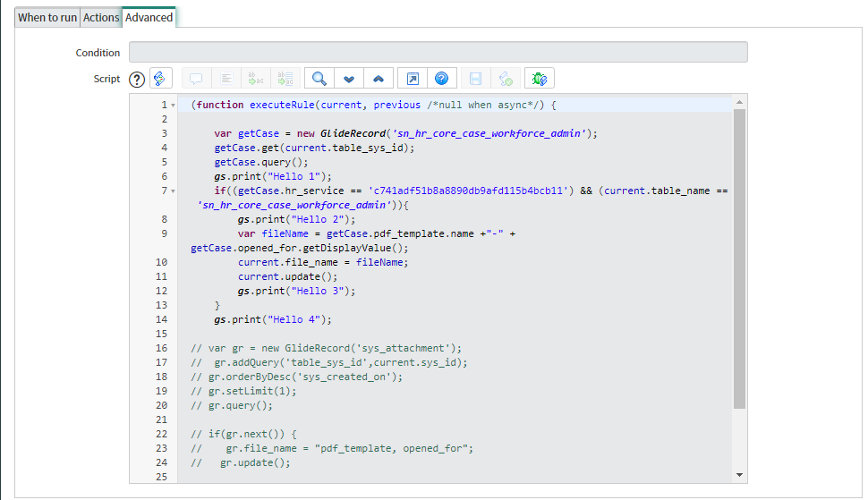Click the 'Condition' field label

coord(98,53)
